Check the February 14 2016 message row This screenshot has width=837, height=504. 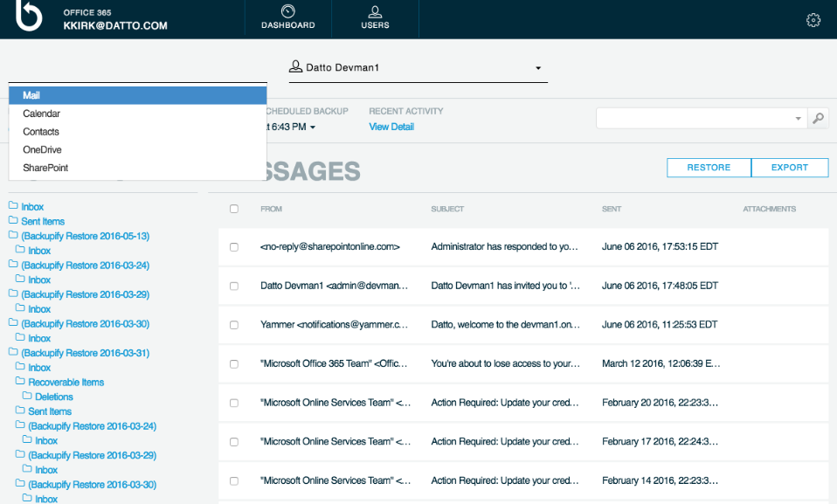pyautogui.click(x=234, y=481)
